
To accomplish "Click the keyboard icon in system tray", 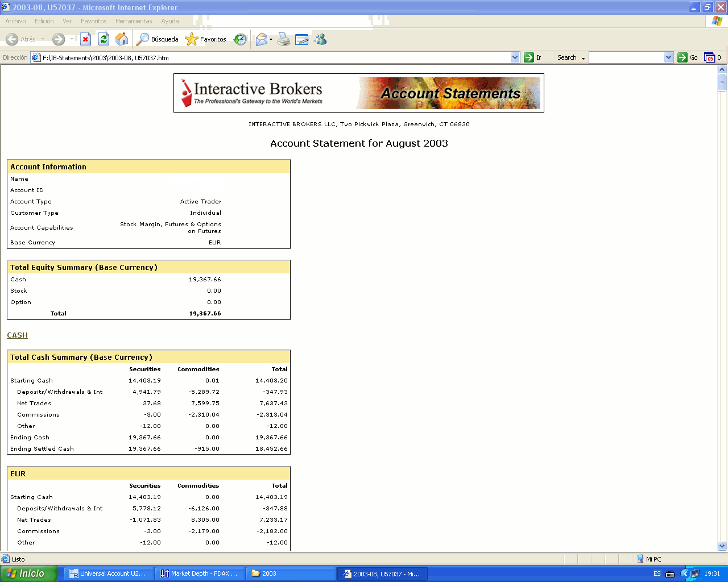I will [670, 573].
